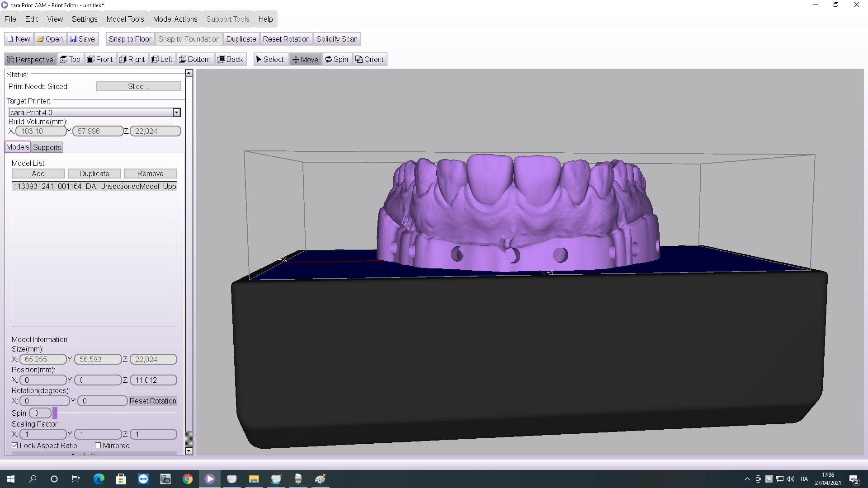Click the Slice... button
The height and width of the screenshot is (488, 868).
click(139, 86)
